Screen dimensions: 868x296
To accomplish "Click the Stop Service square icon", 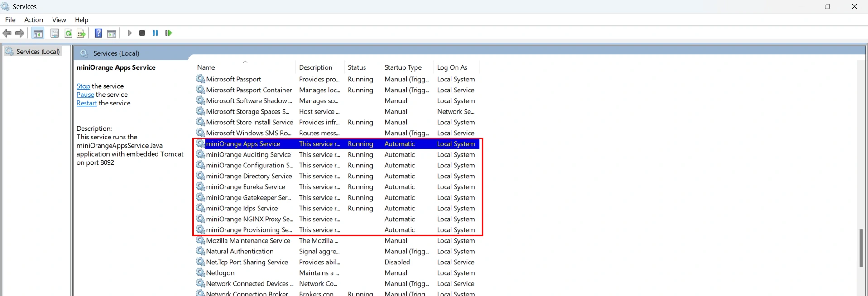I will pos(142,33).
